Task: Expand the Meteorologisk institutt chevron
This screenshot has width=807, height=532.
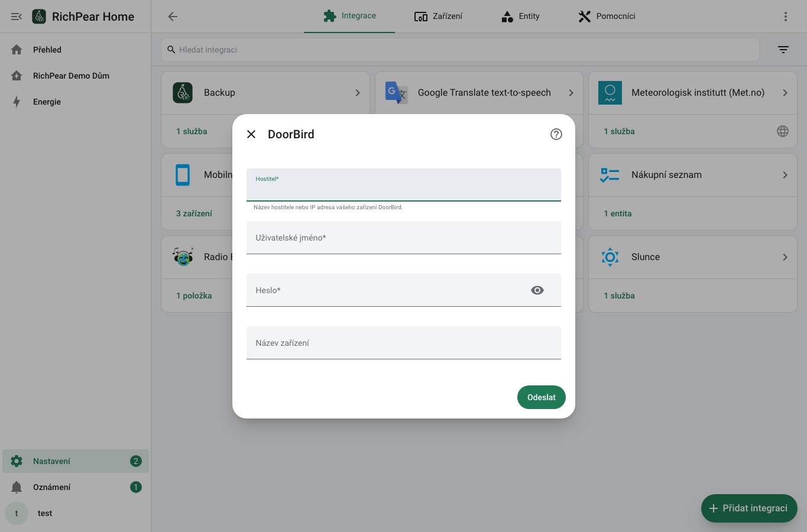Action: (785, 93)
